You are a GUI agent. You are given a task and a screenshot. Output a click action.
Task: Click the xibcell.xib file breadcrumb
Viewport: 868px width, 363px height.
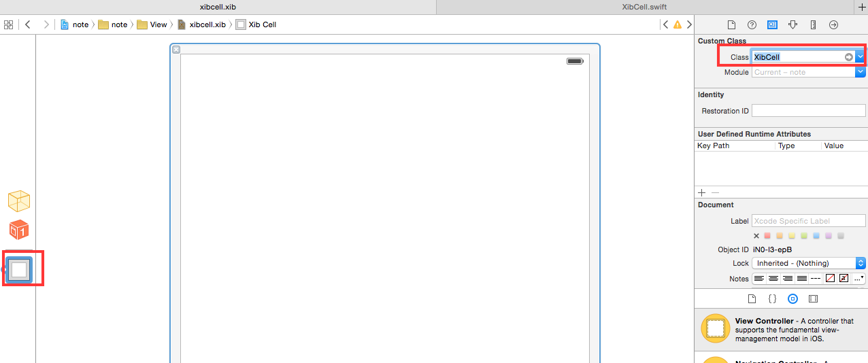click(201, 24)
